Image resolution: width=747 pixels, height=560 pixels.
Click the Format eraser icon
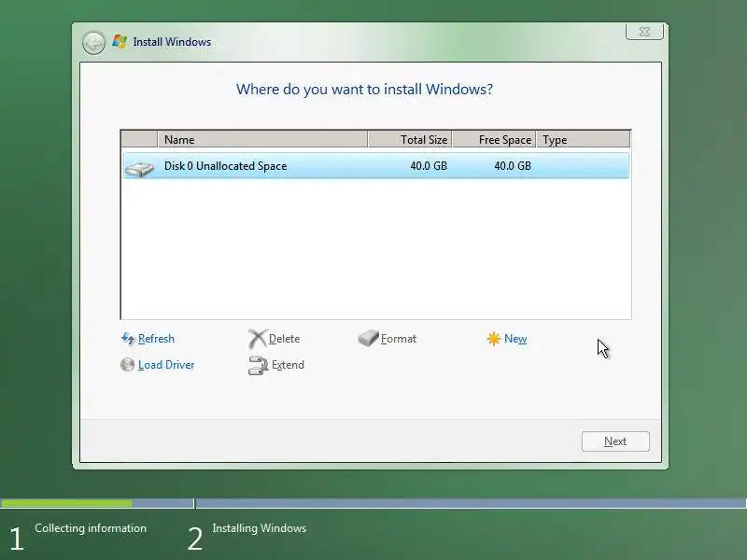tap(368, 338)
